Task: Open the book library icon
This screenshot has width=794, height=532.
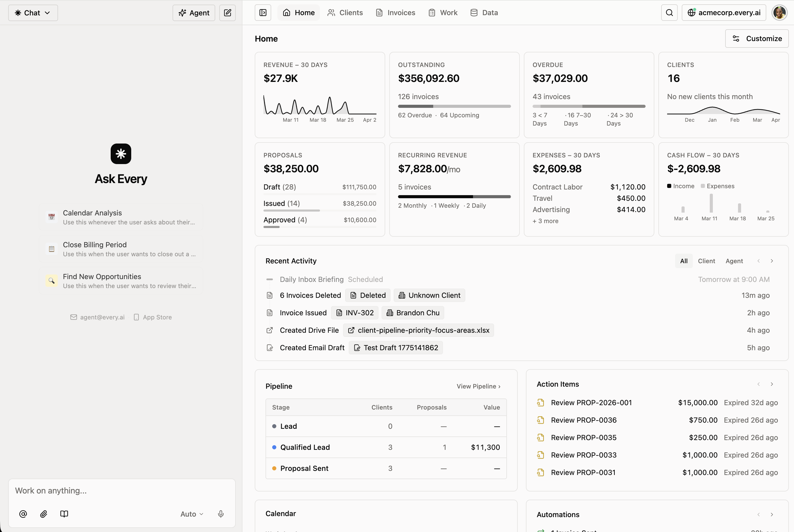Action: (x=64, y=514)
